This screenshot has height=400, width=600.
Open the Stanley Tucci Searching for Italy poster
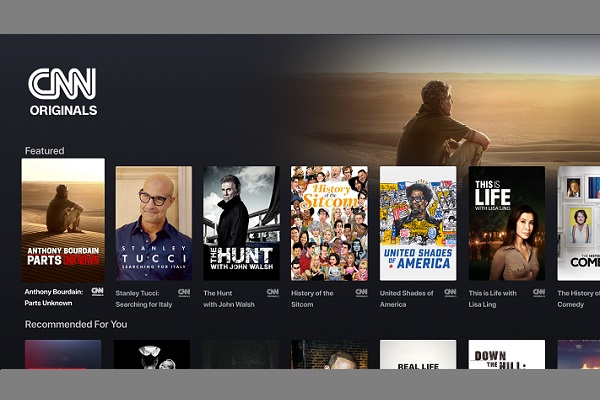pyautogui.click(x=154, y=223)
